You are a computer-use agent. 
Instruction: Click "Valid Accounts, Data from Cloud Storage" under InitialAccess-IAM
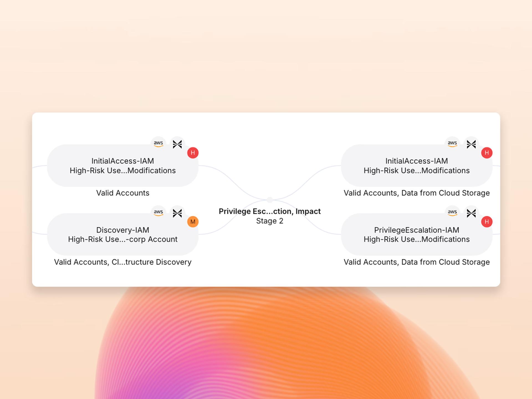pos(417,193)
